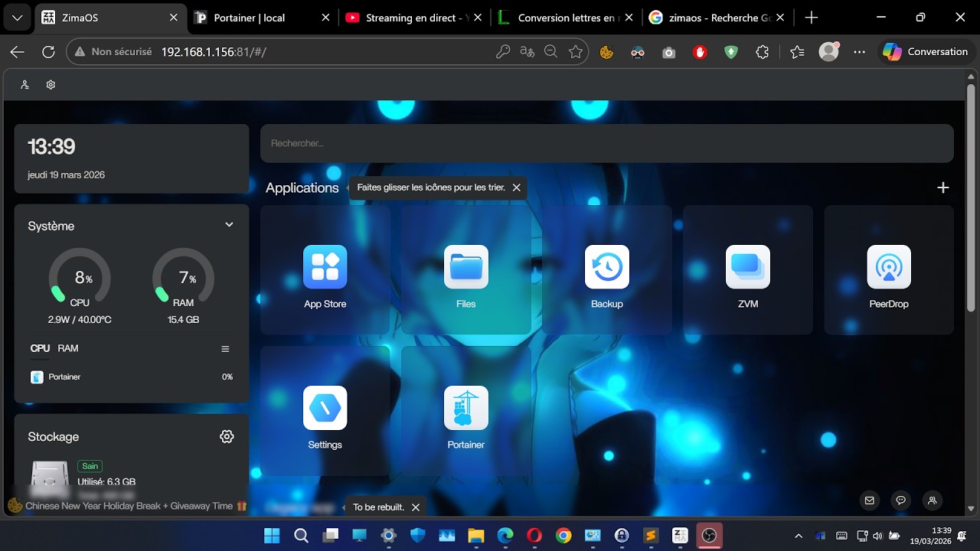Viewport: 980px width, 551px height.
Task: Open the browser tab list dropdown arrow
Action: (17, 18)
